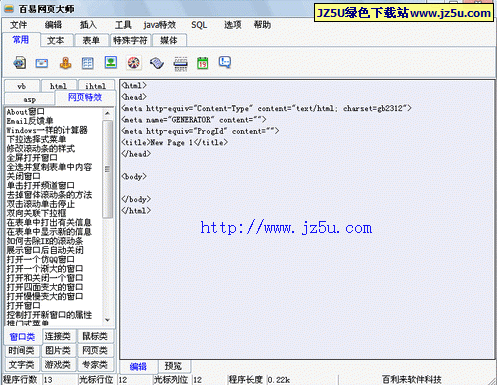The height and width of the screenshot is (385, 497).
Task: Choose the 专家类 category button
Action: [95, 365]
